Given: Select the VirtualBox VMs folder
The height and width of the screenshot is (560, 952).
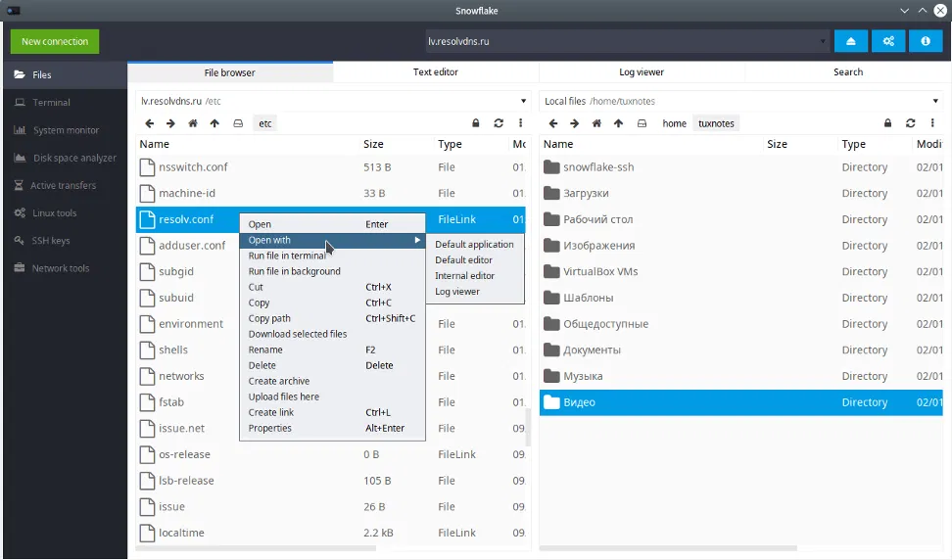Looking at the screenshot, I should 740,272.
